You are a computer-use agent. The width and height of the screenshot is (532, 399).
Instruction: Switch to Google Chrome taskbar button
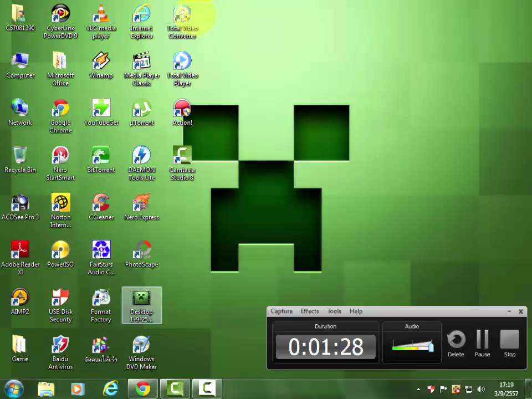tap(143, 389)
